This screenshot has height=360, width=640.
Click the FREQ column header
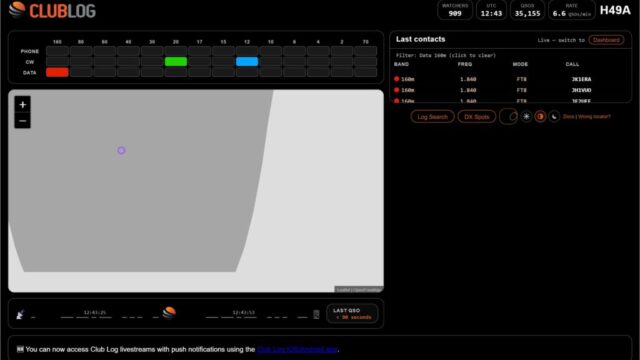[465, 64]
